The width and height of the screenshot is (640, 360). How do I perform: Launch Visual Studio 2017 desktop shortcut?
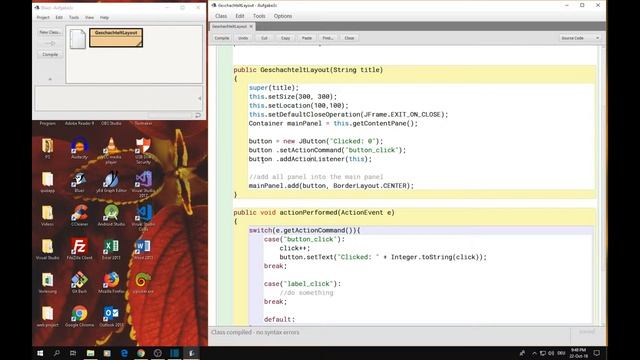pyautogui.click(x=143, y=184)
